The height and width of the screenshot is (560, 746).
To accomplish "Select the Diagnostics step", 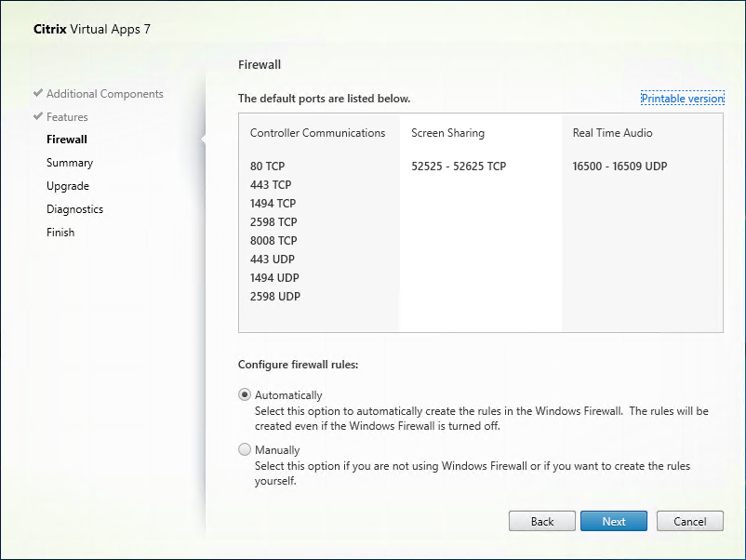I will coord(74,209).
